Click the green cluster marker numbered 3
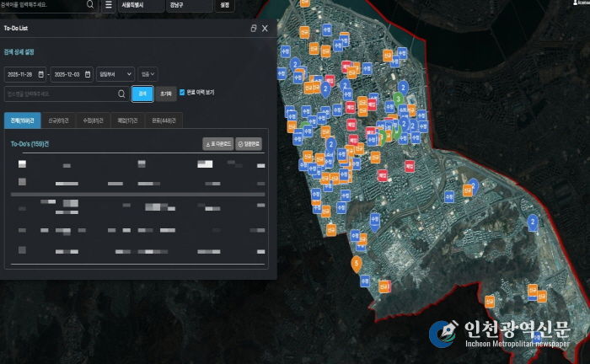 [397, 99]
